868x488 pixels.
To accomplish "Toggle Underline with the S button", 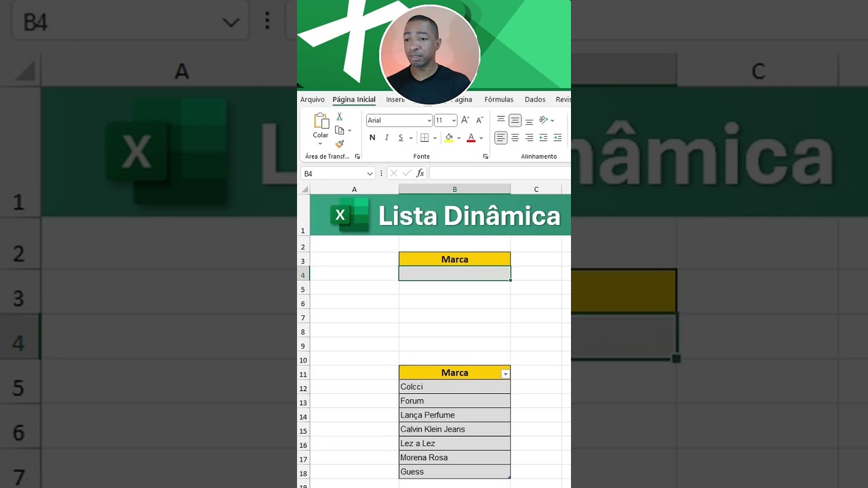I will (401, 138).
